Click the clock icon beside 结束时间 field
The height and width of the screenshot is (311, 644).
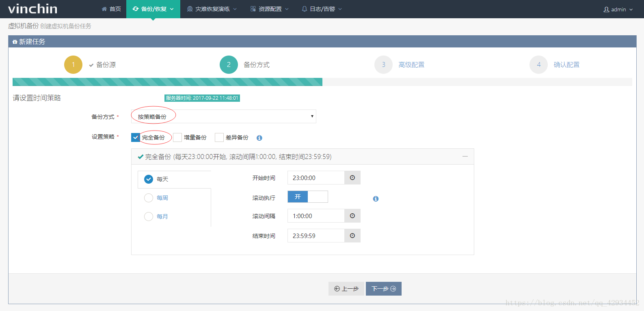tap(352, 236)
